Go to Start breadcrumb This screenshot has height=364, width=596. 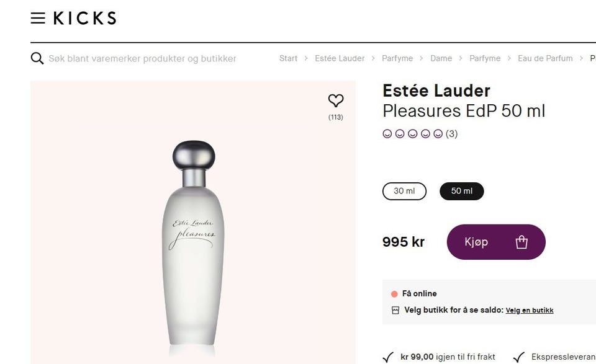click(288, 58)
